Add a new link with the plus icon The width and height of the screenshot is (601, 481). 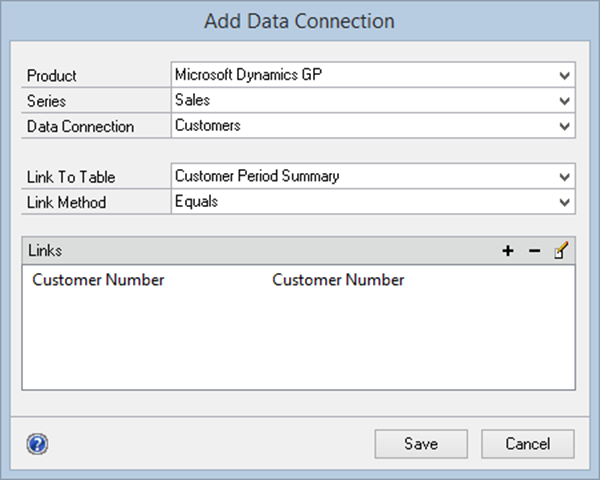click(x=508, y=251)
